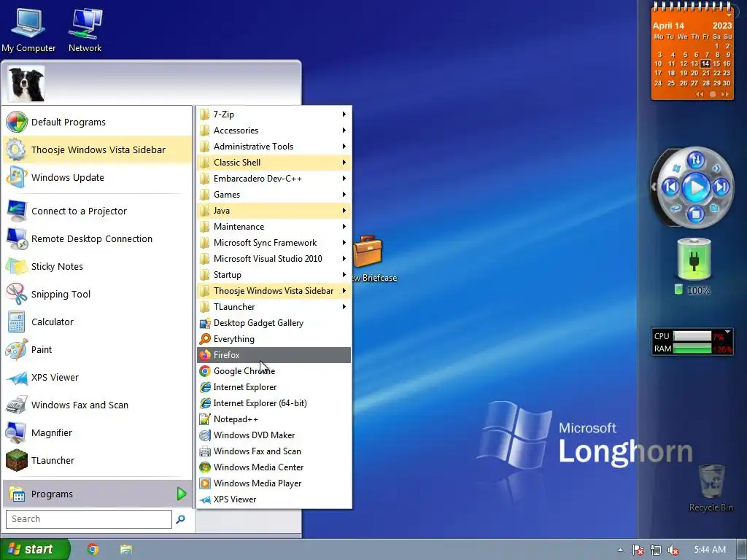Open Connect to a Projector
This screenshot has width=747, height=560.
point(97,211)
